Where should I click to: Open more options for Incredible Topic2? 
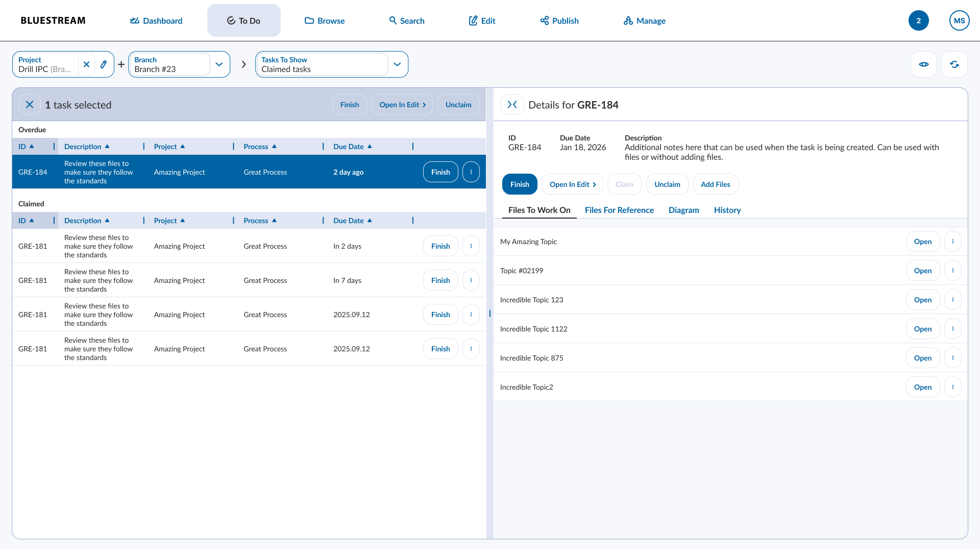point(953,387)
